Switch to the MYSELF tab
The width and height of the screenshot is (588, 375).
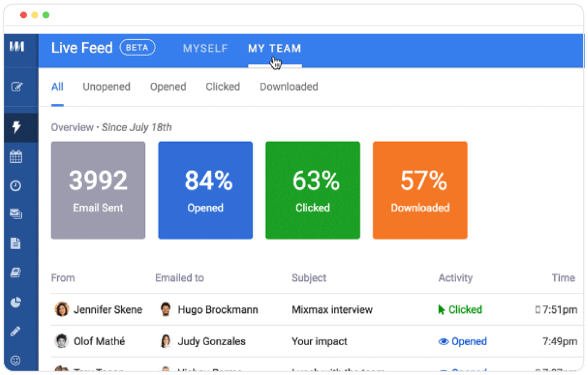tap(205, 48)
